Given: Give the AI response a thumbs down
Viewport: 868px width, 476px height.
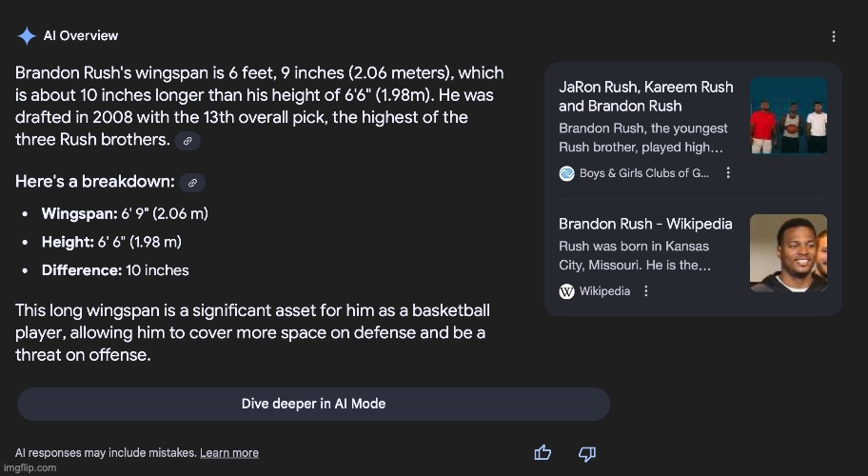Looking at the screenshot, I should tap(587, 453).
